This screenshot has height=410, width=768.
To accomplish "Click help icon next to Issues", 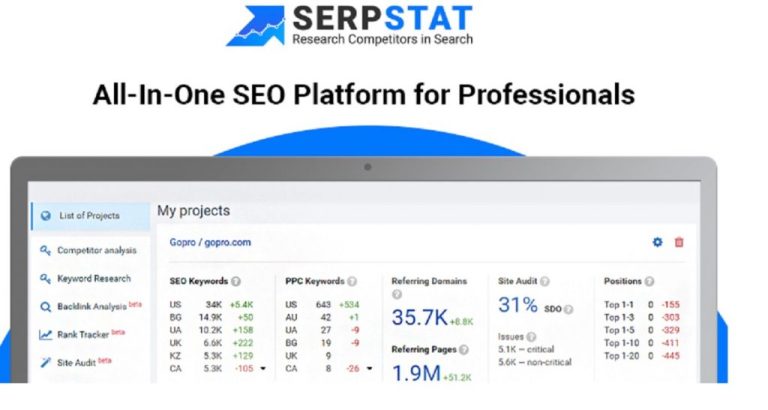I will 531,337.
